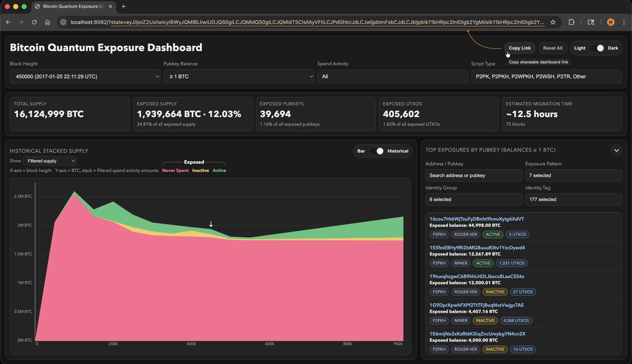Click the site info icon in the address bar
The width and height of the screenshot is (632, 364).
(63, 22)
